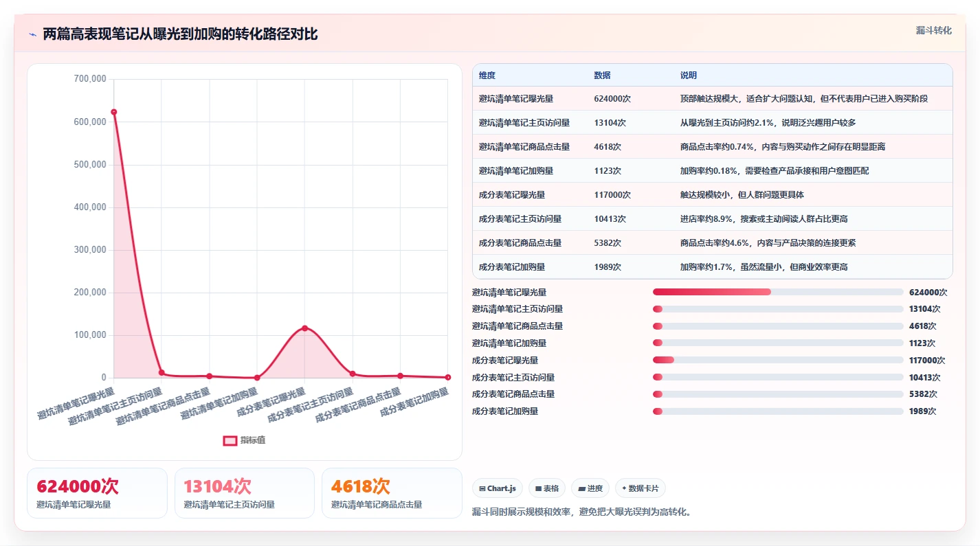Click the progress bar for 避坑清单笔记主页访问量
980x546 pixels.
click(x=778, y=309)
